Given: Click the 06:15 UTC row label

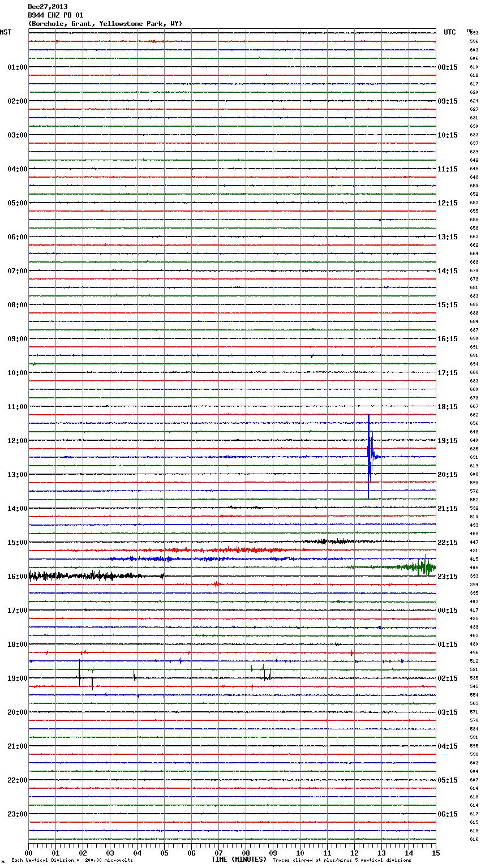Looking at the screenshot, I should pyautogui.click(x=448, y=814).
